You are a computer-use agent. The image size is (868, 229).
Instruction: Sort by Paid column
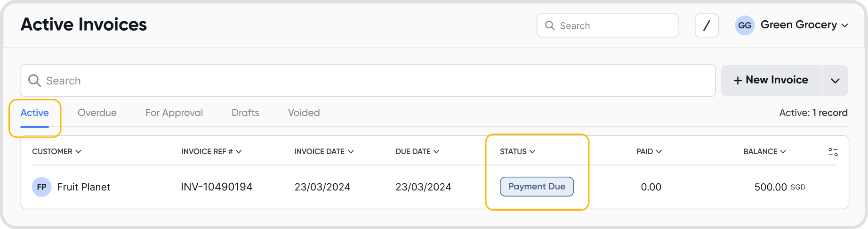[649, 152]
